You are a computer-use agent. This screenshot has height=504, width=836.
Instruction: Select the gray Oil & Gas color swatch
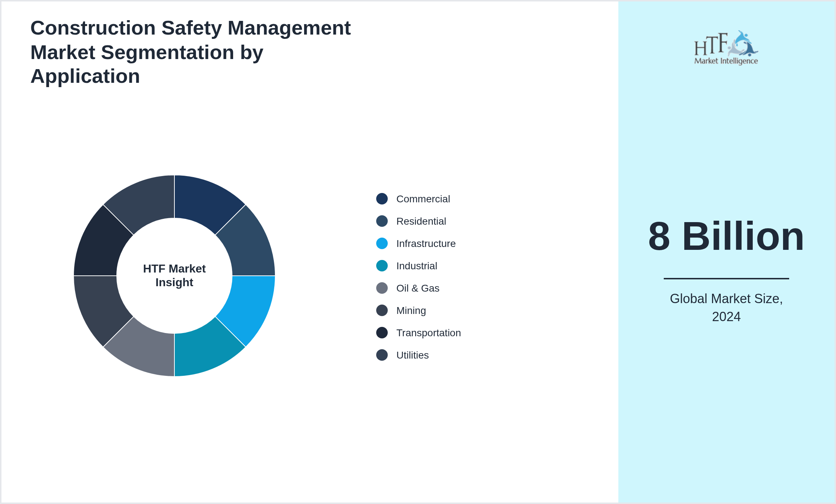point(381,288)
